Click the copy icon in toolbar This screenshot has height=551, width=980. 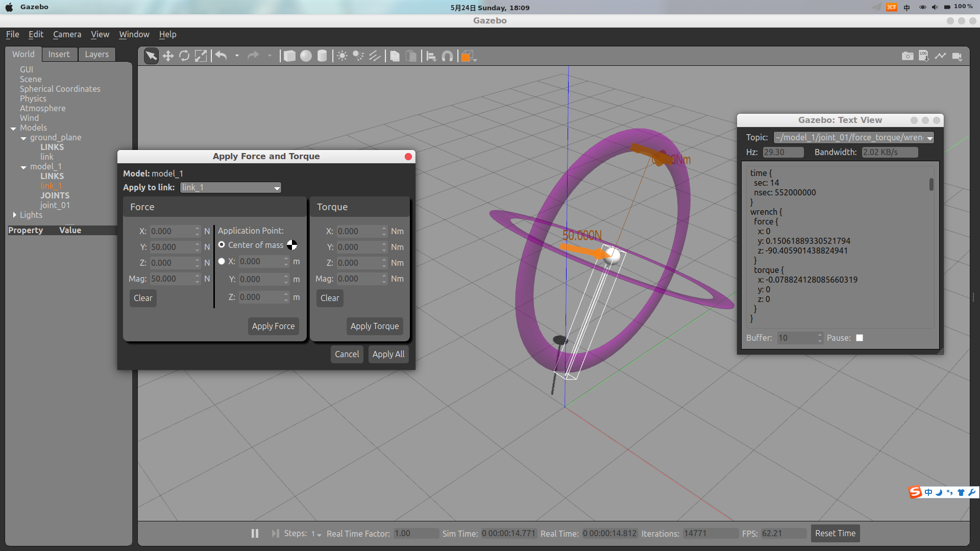[395, 56]
